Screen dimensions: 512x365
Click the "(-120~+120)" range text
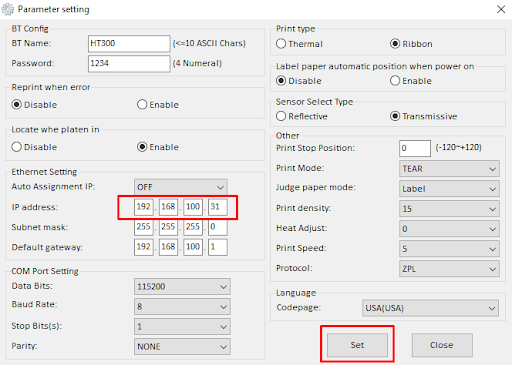459,147
